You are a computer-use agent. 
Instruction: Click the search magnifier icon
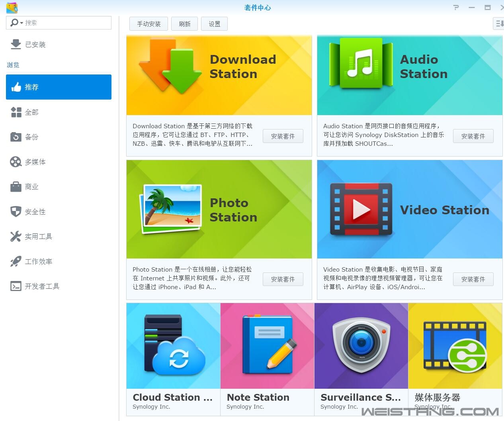tap(14, 23)
